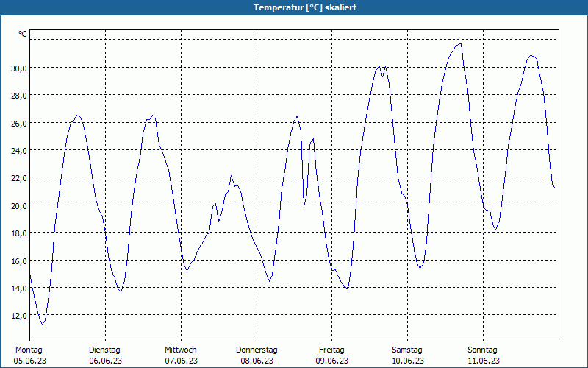
Task: Click the Monday minimum near 11 degrees
Action: (x=43, y=324)
